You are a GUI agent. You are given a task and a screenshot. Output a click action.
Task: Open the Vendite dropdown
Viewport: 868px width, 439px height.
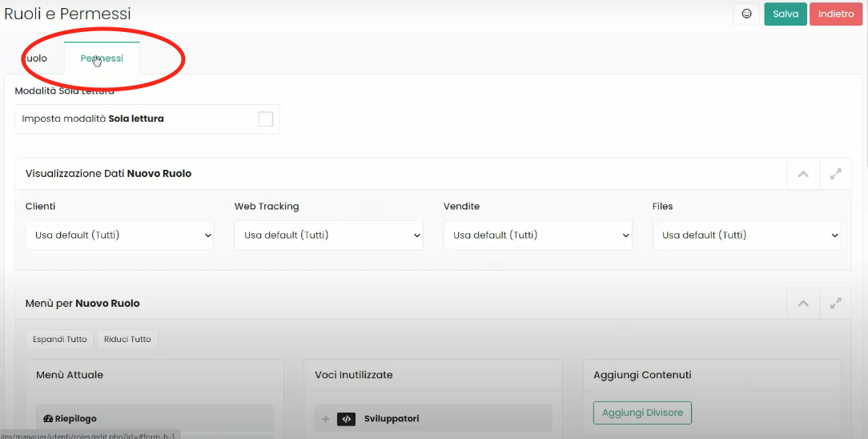[x=537, y=236]
